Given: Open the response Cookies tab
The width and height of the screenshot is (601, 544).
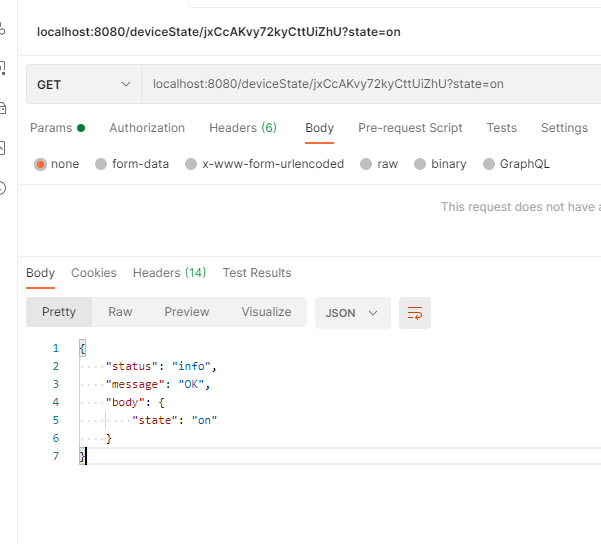Looking at the screenshot, I should [94, 273].
